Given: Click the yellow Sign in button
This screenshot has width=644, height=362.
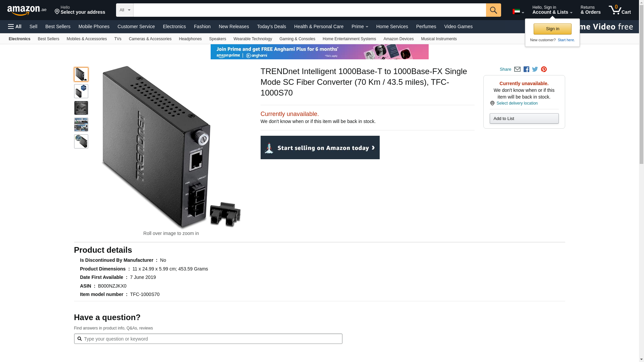Looking at the screenshot, I should click(552, 29).
